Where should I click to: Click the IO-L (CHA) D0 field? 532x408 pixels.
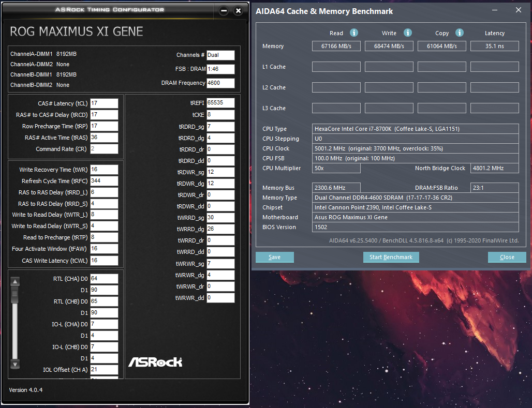pyautogui.click(x=104, y=324)
